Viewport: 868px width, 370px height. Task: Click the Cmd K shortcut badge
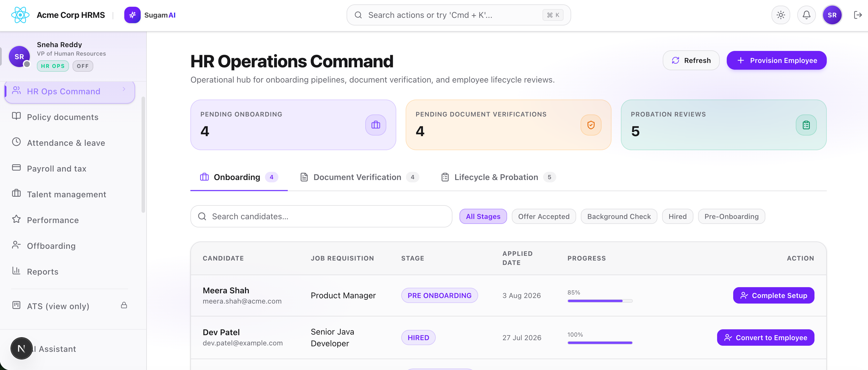[553, 15]
